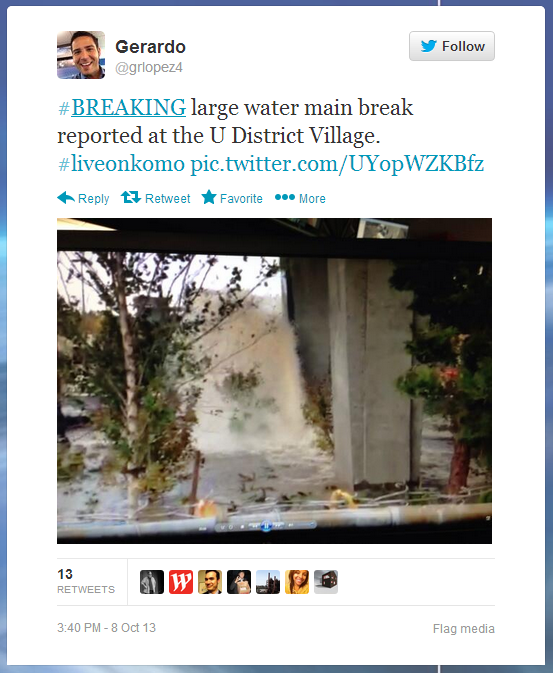Screen dimensions: 553x673
Task: Open the 3:40 PM - 8 Oct 13 timestamp
Action: point(106,628)
